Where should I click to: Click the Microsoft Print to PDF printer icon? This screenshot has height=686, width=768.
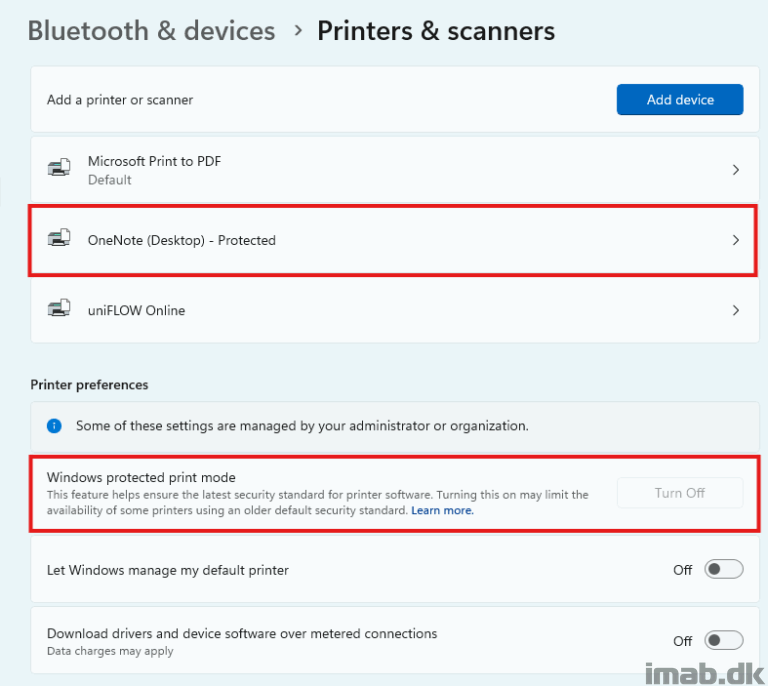point(59,167)
